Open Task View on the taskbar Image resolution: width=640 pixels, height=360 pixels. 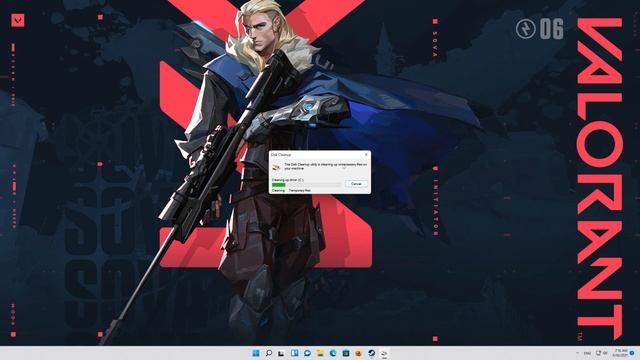pos(281,353)
